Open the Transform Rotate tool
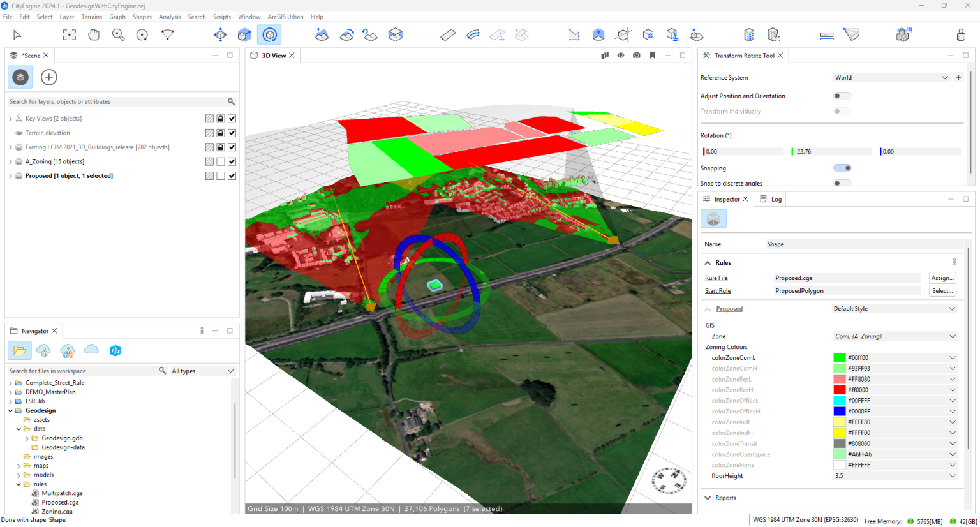 click(x=269, y=34)
